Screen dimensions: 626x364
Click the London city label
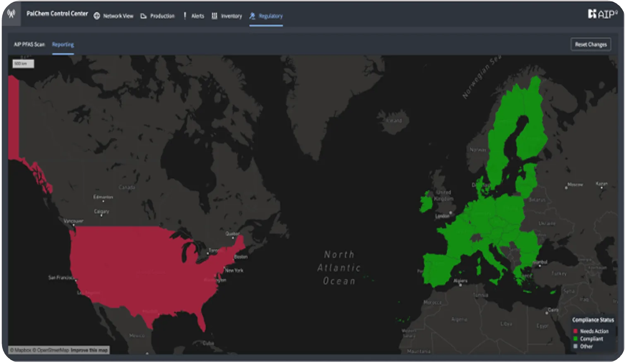click(442, 216)
